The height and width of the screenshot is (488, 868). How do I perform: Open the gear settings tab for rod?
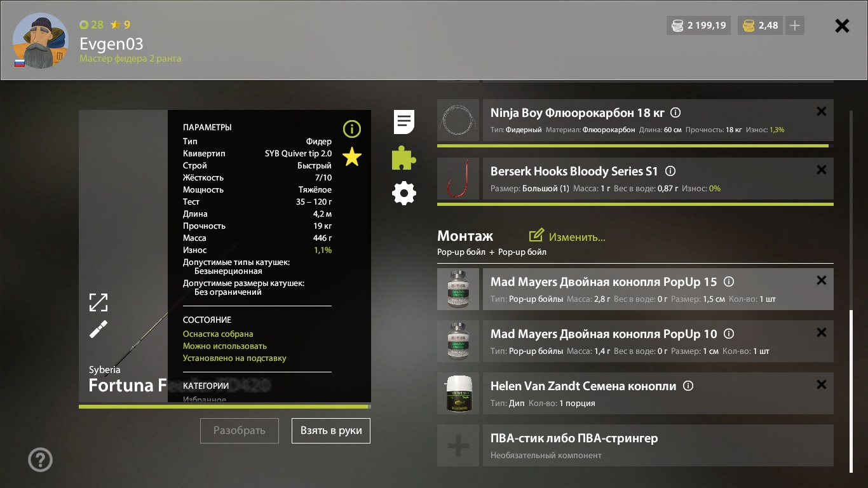[x=404, y=193]
